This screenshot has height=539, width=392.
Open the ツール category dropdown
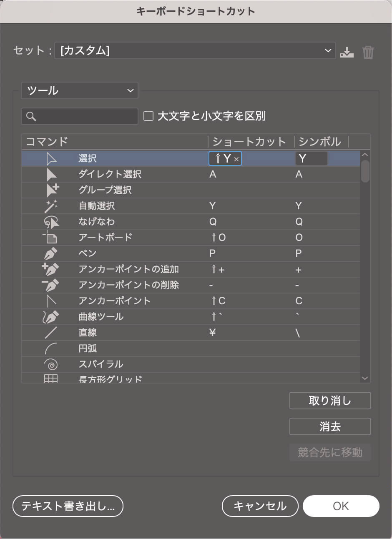click(79, 90)
